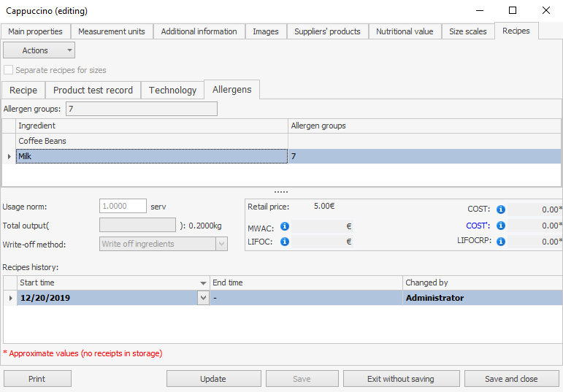Toggle Separate recipes for sizes checkbox

(x=9, y=71)
